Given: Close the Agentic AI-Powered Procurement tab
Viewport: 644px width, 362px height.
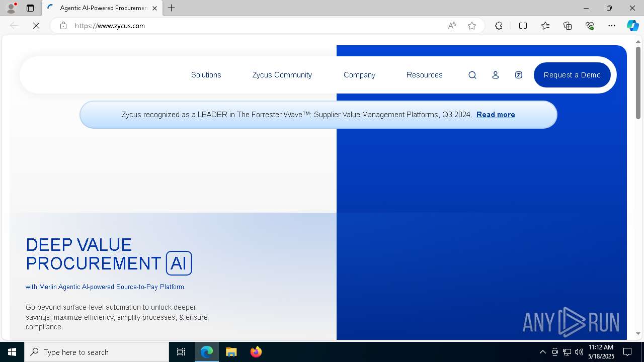Looking at the screenshot, I should 154,8.
